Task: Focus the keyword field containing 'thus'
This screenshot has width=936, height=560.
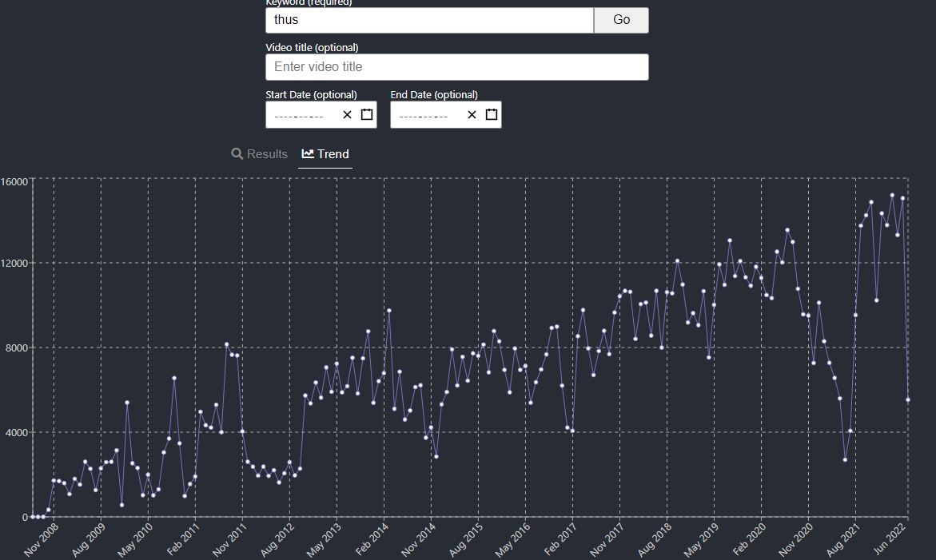Action: click(x=430, y=20)
